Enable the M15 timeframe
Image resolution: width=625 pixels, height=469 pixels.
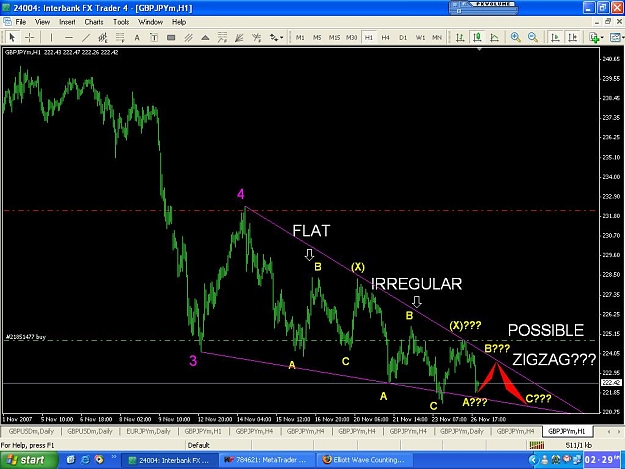point(334,37)
